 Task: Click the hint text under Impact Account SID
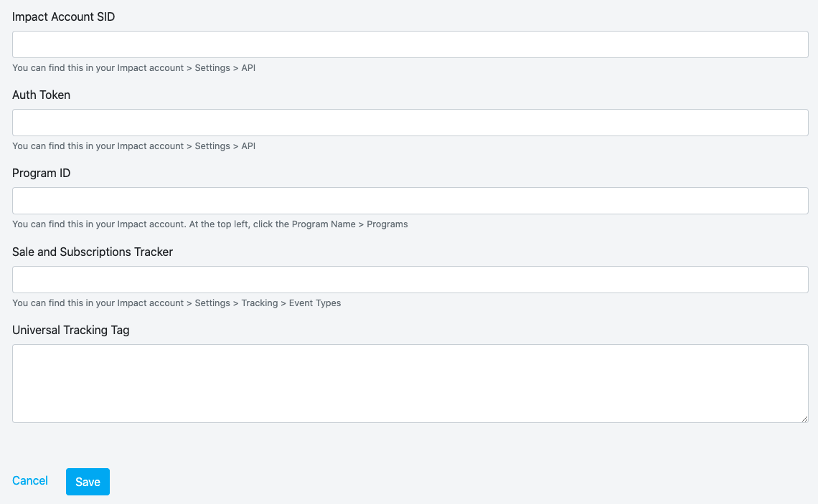(133, 68)
